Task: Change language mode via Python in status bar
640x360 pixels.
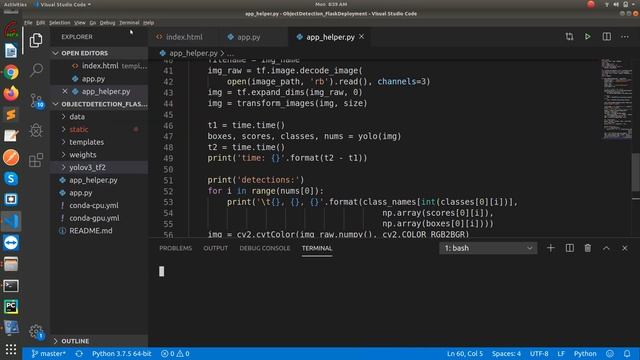Action: click(585, 353)
